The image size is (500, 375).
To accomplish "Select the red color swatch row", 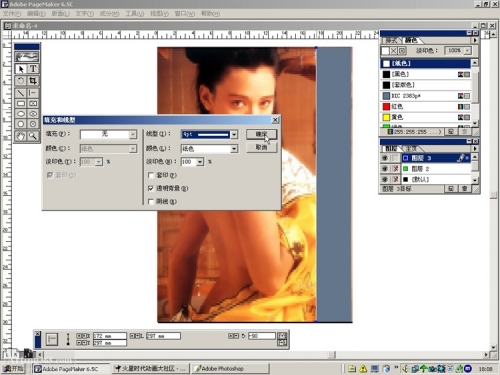I will (426, 107).
